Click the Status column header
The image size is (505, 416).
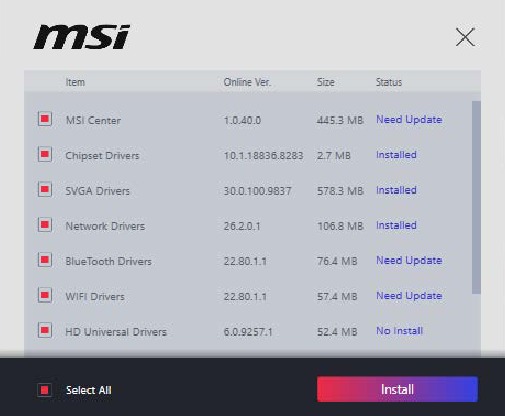389,82
